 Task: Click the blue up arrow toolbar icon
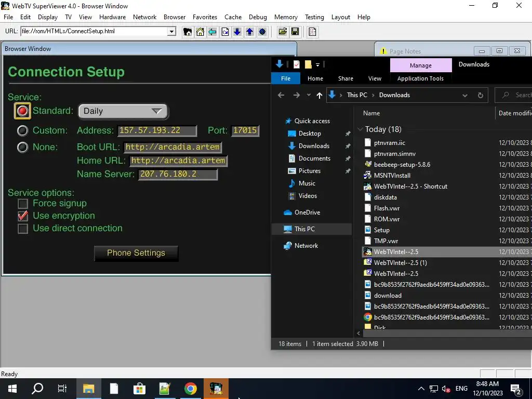point(250,32)
